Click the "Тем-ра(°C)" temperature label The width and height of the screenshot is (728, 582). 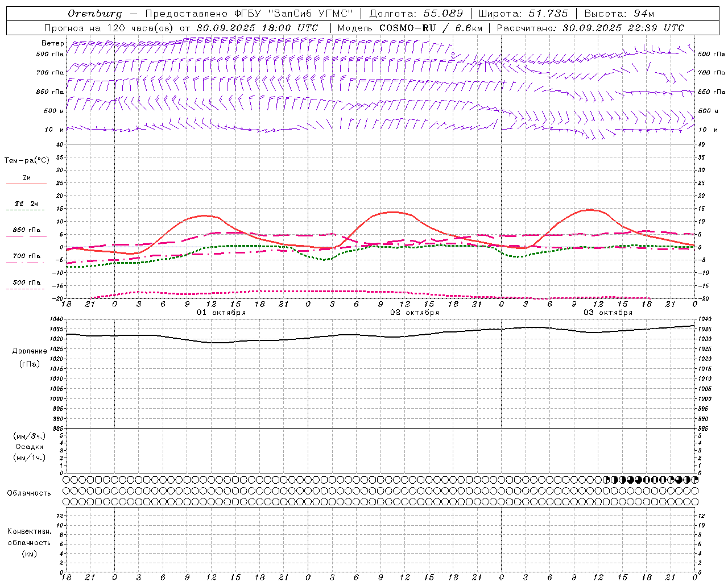click(x=27, y=161)
